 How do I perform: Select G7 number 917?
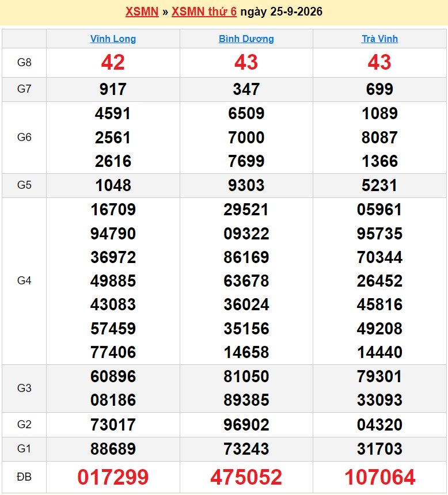113,89
